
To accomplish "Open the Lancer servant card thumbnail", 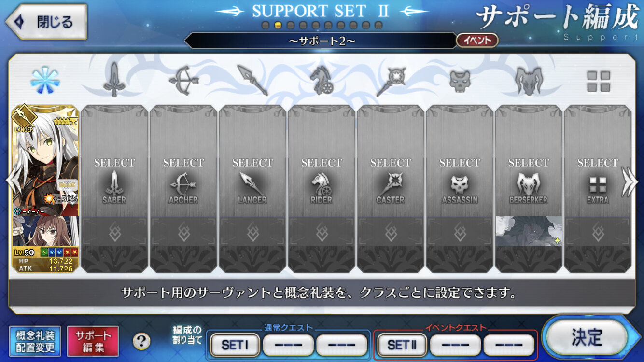I will tap(45, 189).
